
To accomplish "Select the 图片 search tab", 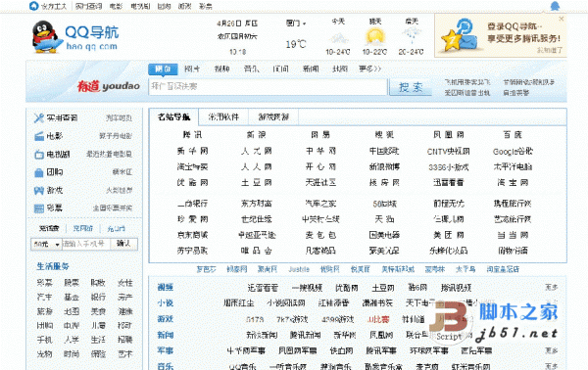I will point(192,69).
